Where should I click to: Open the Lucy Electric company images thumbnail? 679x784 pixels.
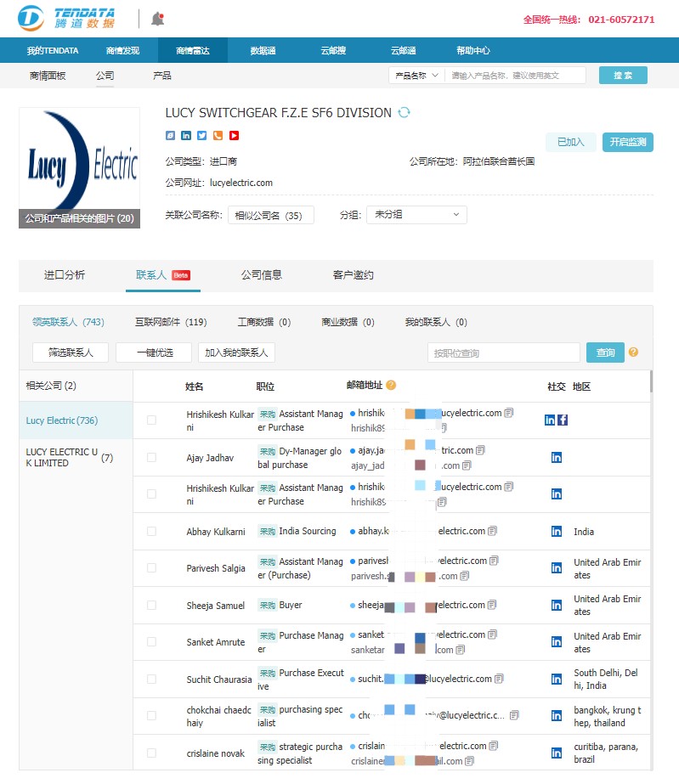click(x=80, y=168)
